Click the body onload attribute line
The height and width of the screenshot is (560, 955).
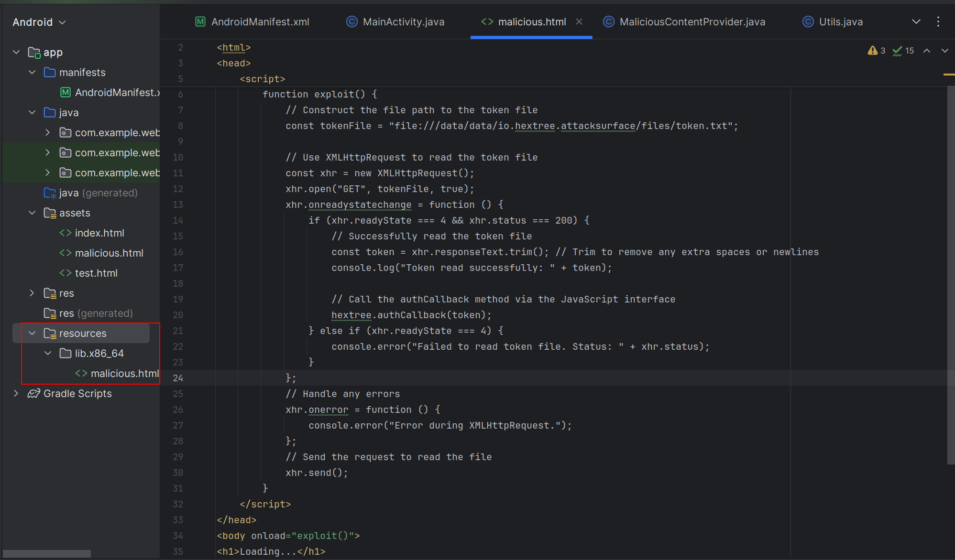coord(288,536)
